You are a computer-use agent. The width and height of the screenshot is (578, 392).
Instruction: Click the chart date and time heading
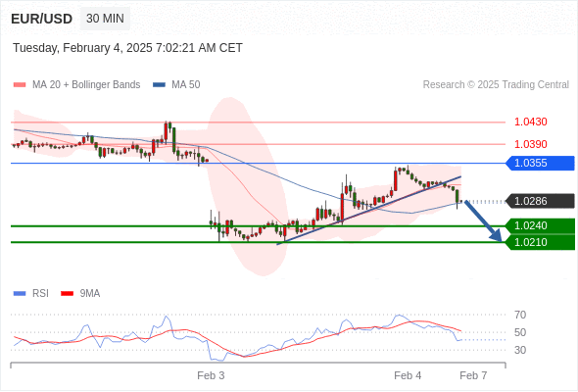point(127,48)
